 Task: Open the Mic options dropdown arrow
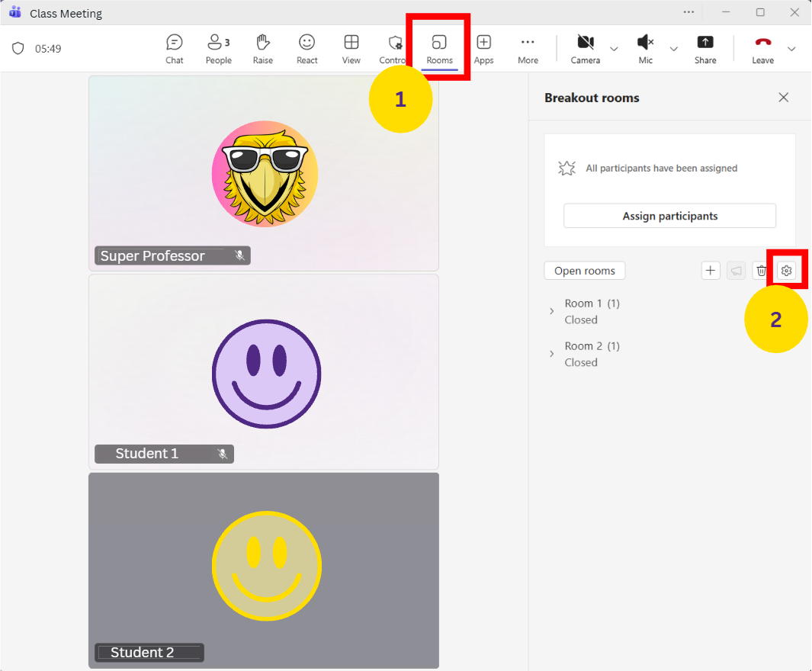(673, 49)
